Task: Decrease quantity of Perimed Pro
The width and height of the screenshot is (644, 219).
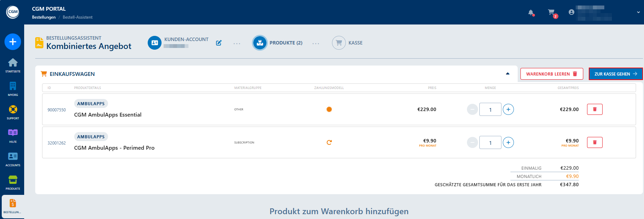Action: point(472,142)
